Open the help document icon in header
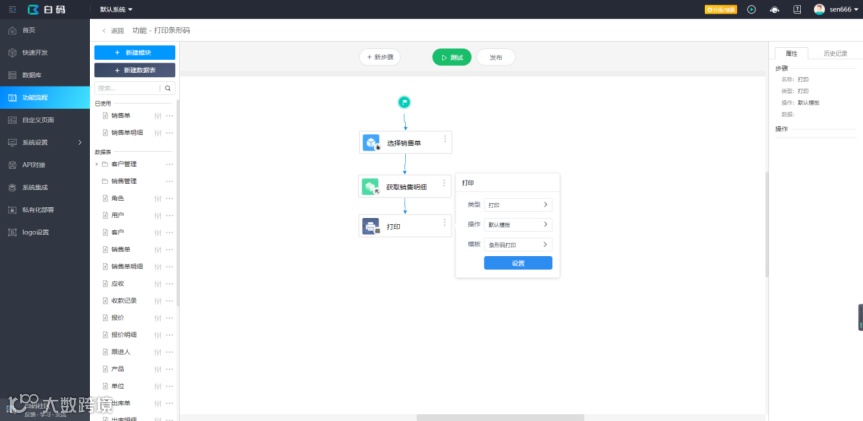The image size is (863, 421). coord(796,9)
